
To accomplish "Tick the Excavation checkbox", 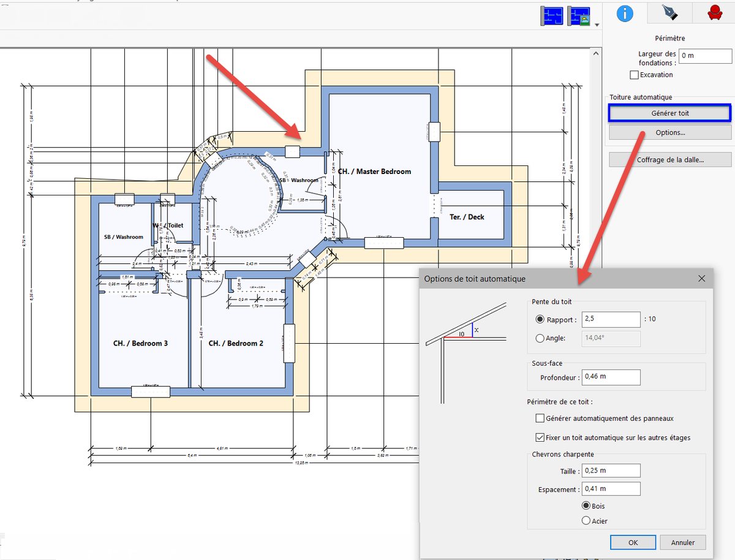I will click(x=635, y=75).
